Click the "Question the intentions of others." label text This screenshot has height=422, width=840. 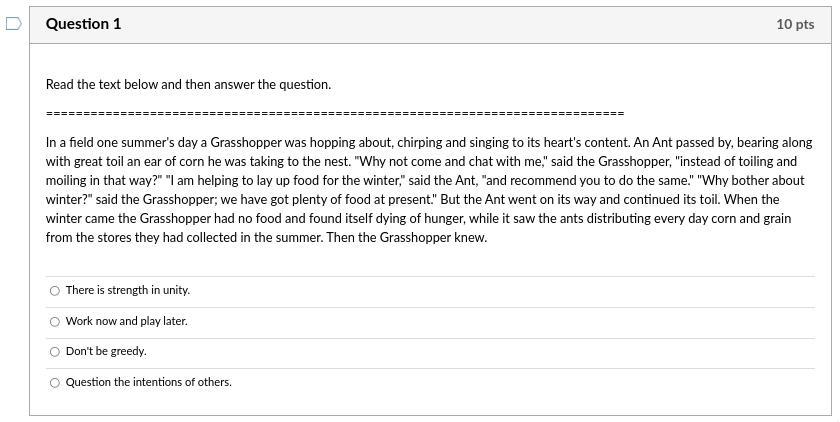[149, 382]
